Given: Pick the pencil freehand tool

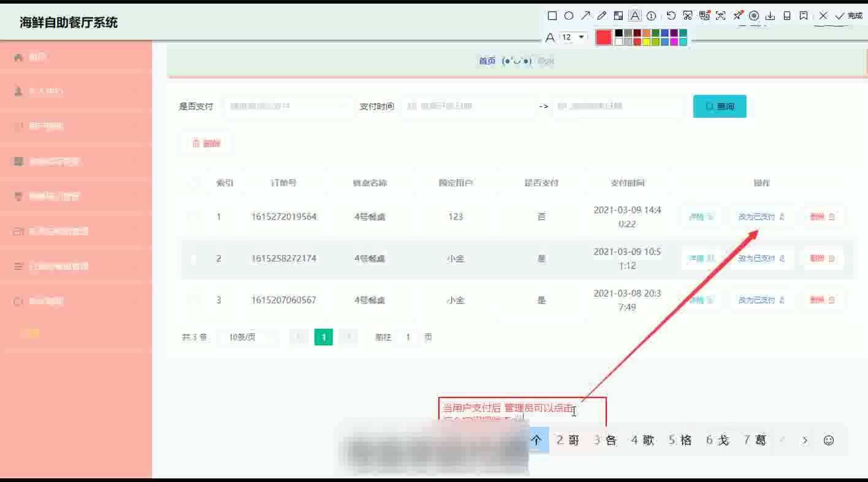Looking at the screenshot, I should (x=602, y=16).
